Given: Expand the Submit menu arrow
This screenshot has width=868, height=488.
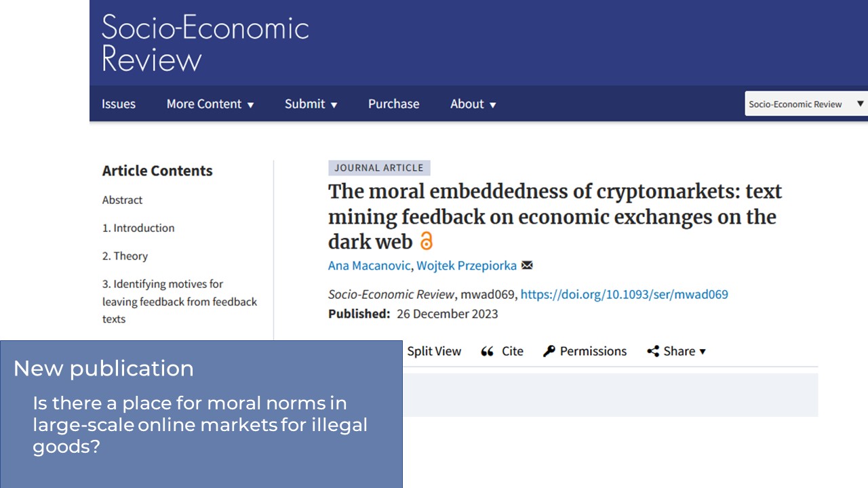Looking at the screenshot, I should point(334,105).
